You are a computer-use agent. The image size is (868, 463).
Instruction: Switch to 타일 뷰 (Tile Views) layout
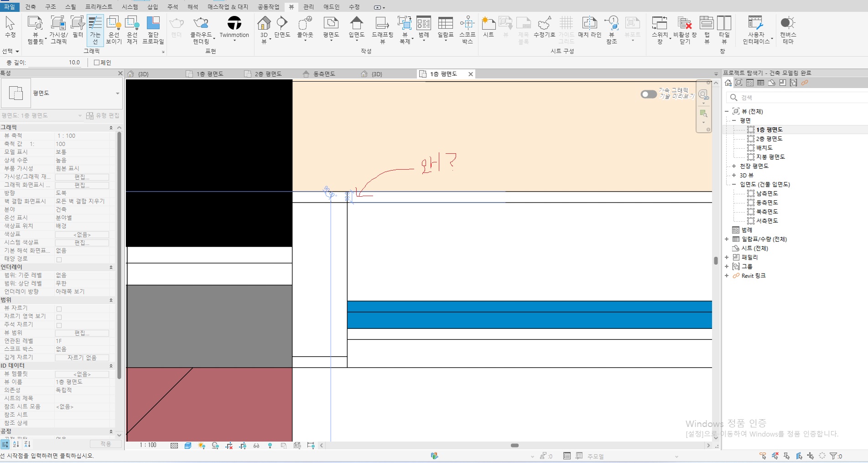(x=724, y=30)
